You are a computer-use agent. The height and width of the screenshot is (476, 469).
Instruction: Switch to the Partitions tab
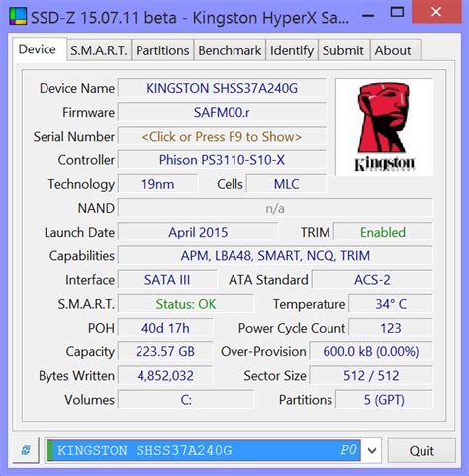[x=162, y=50]
